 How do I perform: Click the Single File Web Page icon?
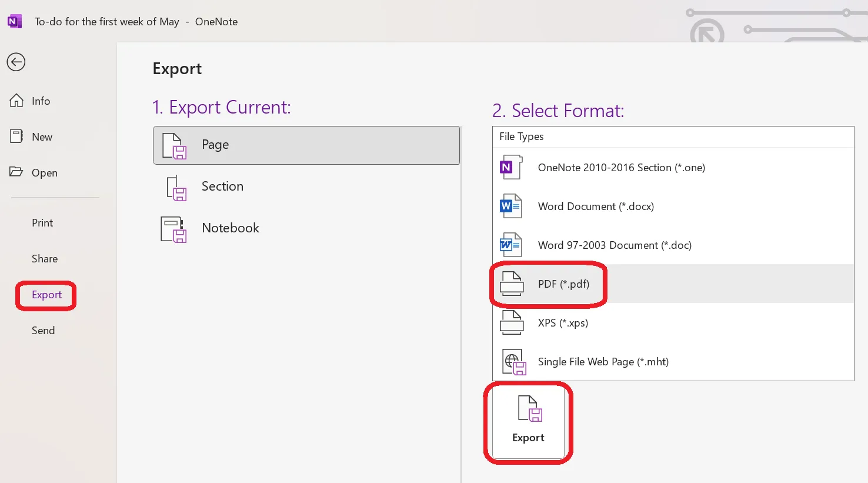[x=514, y=362]
